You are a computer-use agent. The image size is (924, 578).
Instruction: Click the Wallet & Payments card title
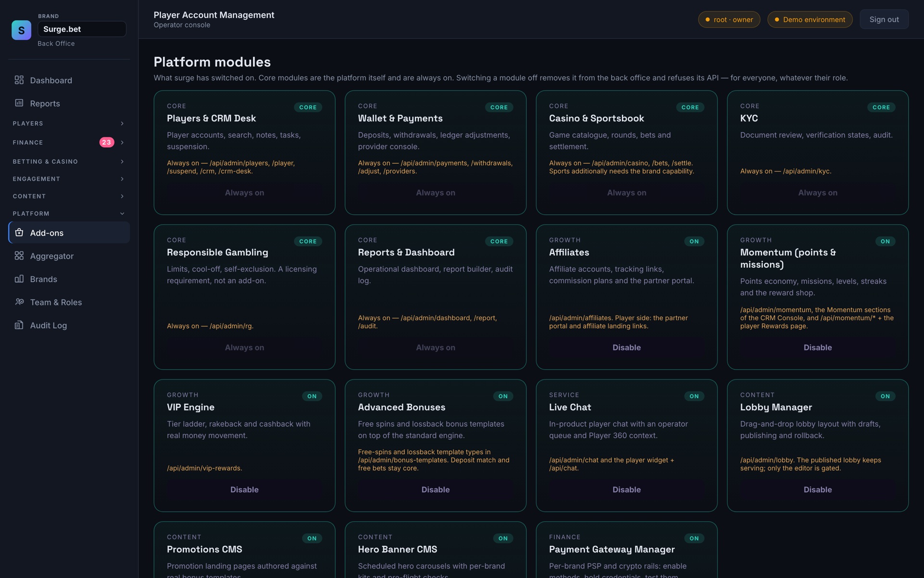[400, 118]
